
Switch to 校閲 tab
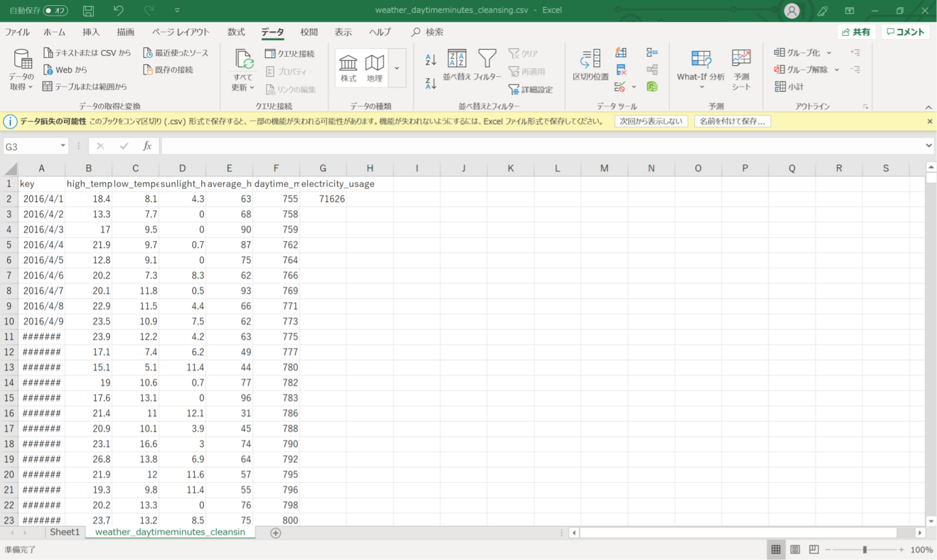click(309, 32)
